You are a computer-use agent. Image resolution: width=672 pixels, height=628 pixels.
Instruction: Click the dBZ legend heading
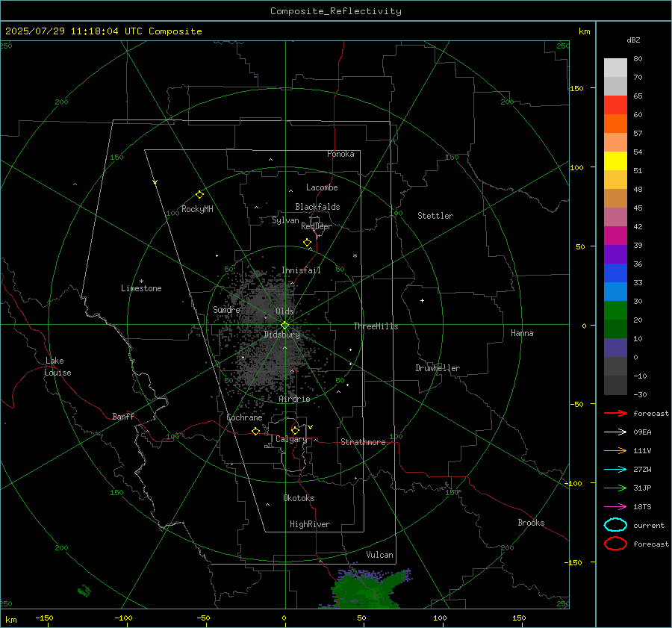633,40
